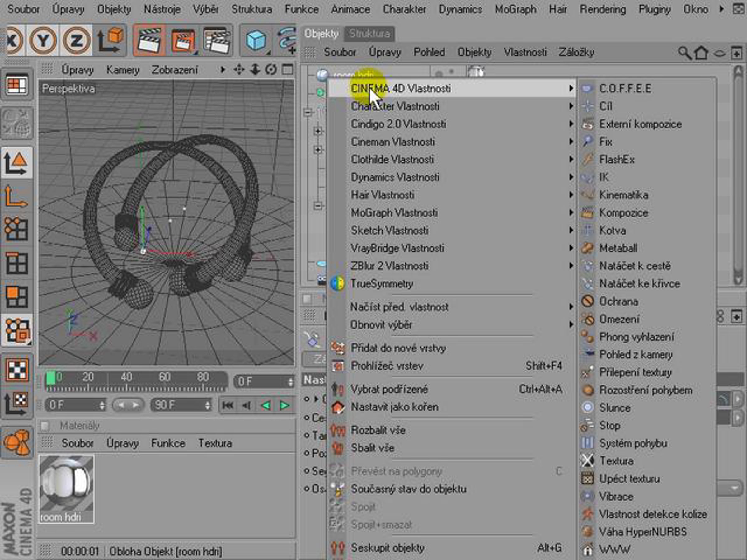The image size is (747, 560).
Task: Click Přidat do nové vrstvy
Action: pyautogui.click(x=452, y=348)
